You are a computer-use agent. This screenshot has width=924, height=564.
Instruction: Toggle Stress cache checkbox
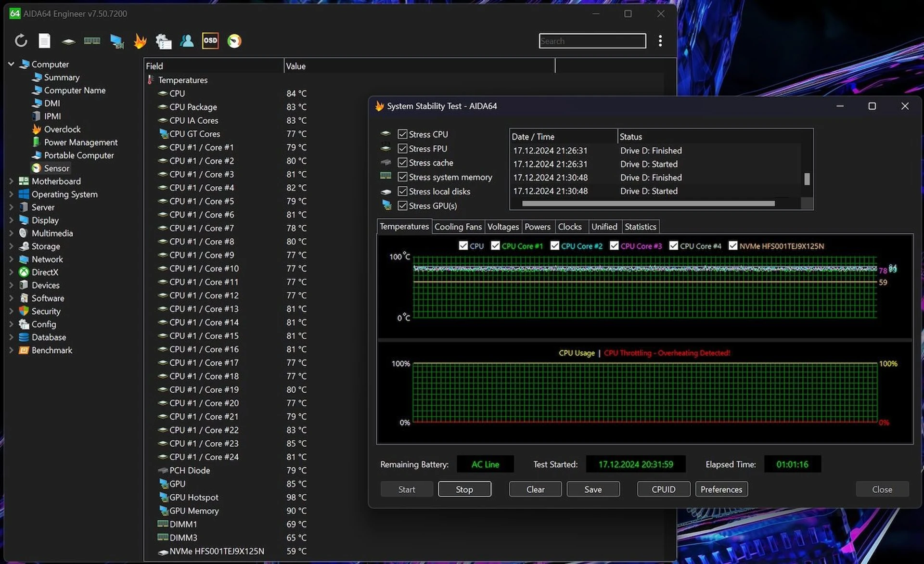tap(402, 163)
